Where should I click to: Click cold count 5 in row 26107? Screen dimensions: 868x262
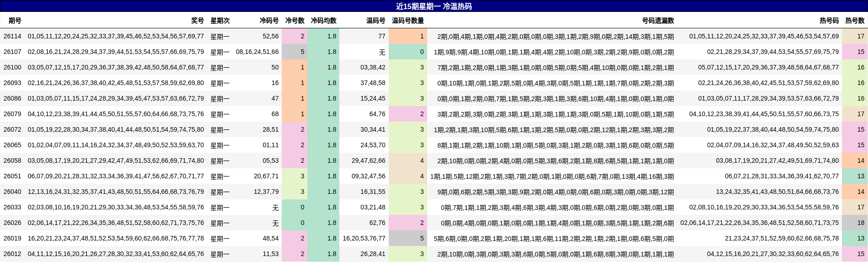pyautogui.click(x=295, y=52)
